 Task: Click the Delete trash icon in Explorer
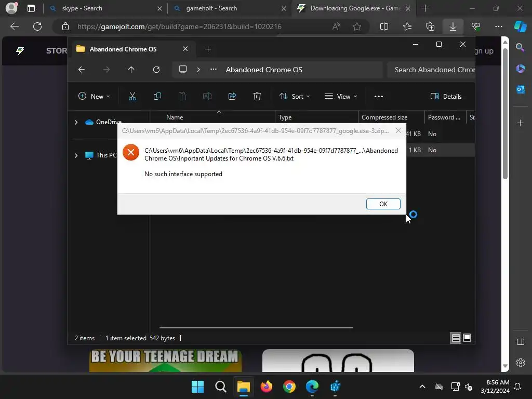tap(257, 96)
